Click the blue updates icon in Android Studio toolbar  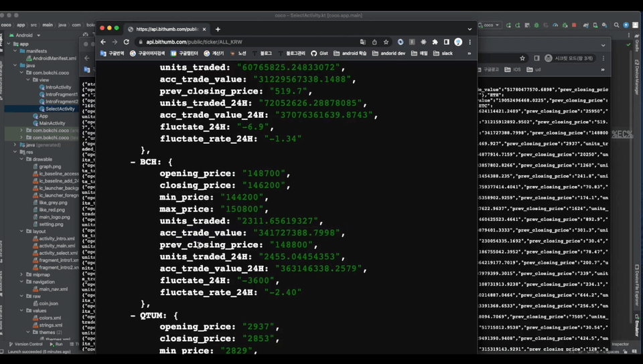626,25
